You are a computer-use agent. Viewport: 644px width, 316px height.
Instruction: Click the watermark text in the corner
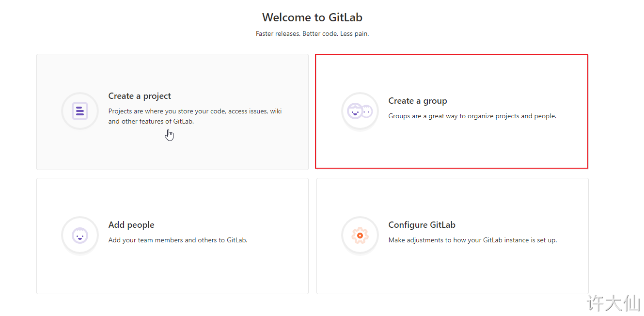[613, 303]
